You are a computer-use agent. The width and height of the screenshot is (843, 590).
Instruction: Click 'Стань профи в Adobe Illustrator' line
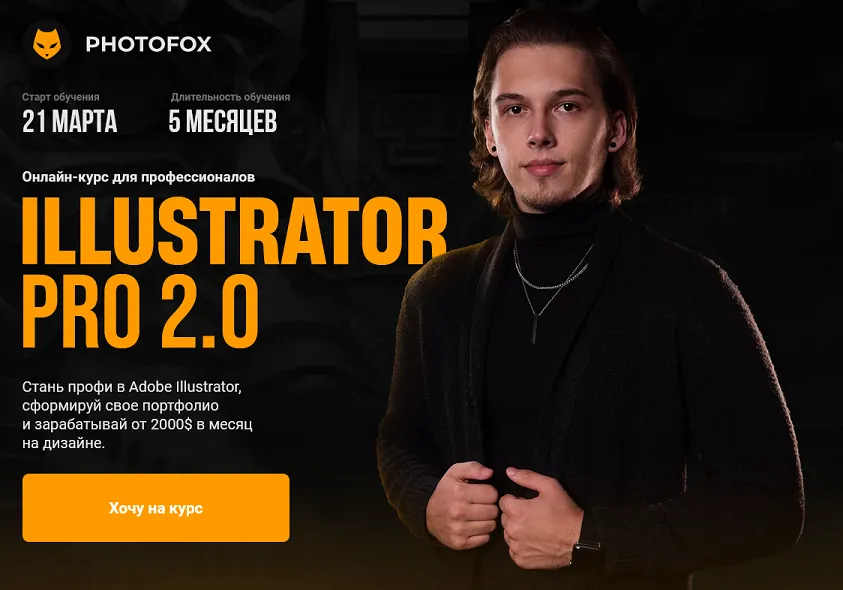(132, 387)
